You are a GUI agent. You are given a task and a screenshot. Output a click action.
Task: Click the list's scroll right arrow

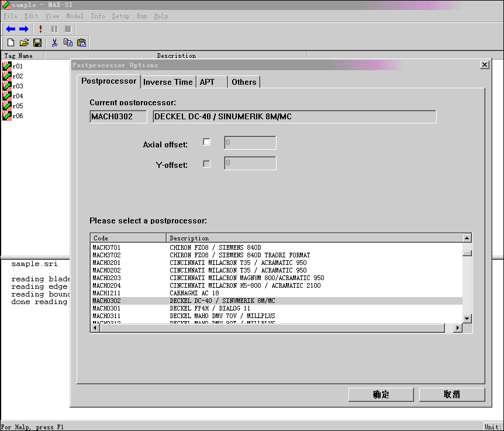click(458, 328)
